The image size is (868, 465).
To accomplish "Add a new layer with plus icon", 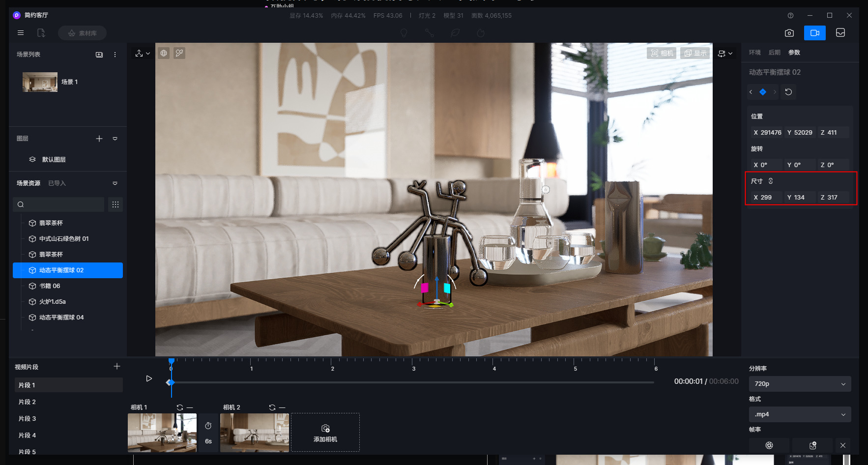I will click(99, 139).
